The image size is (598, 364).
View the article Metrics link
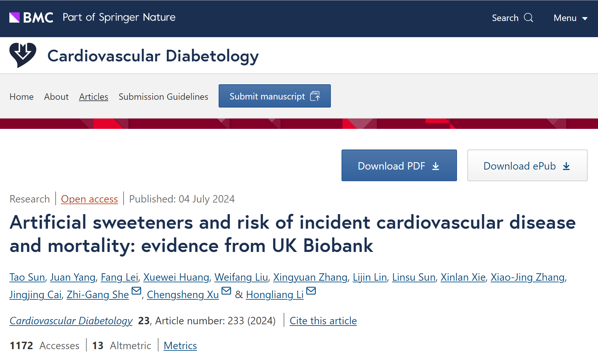coord(180,346)
